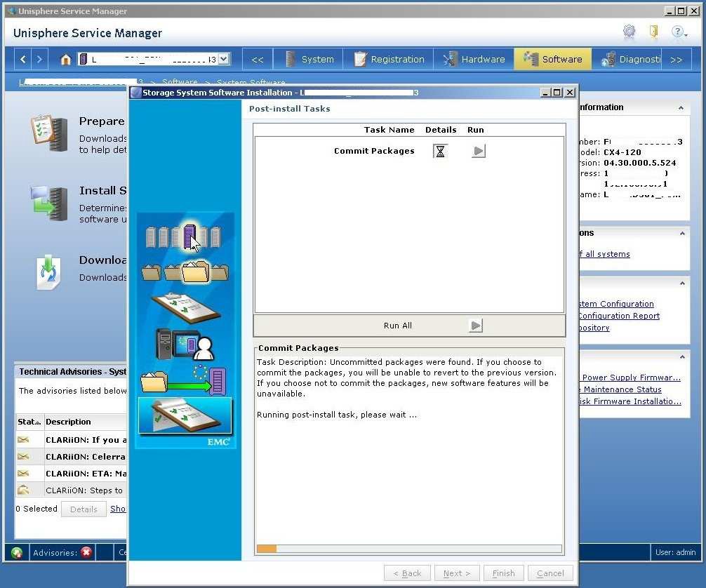Click the exit door icon in the header

653,32
